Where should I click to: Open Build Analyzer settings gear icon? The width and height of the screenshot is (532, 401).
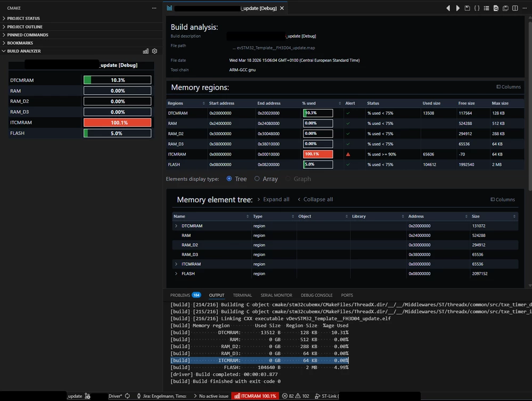pos(155,51)
